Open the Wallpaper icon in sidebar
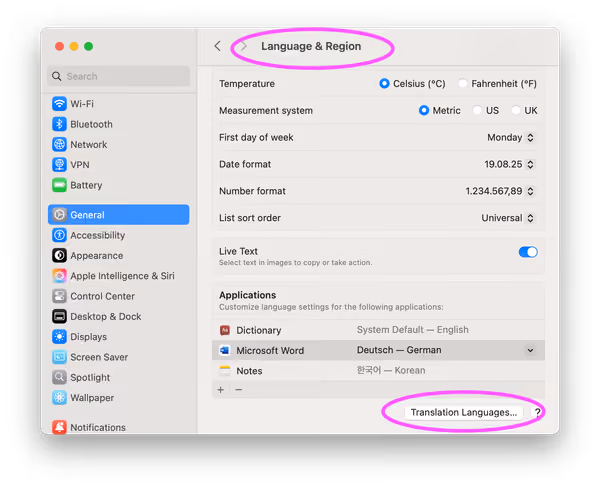 [x=59, y=397]
